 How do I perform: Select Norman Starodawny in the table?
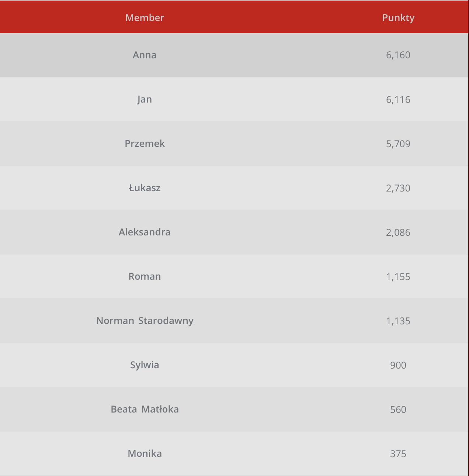click(145, 321)
